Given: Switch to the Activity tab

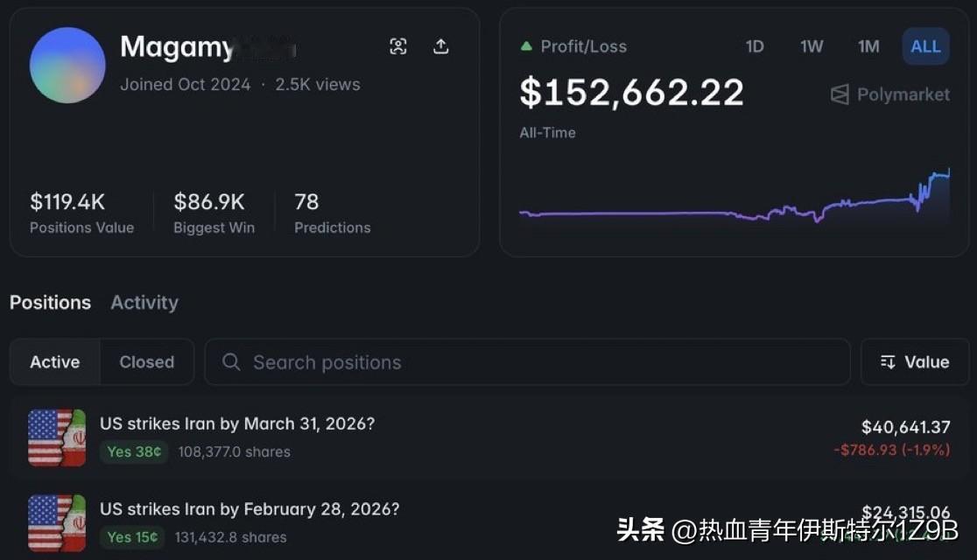Looking at the screenshot, I should point(144,303).
